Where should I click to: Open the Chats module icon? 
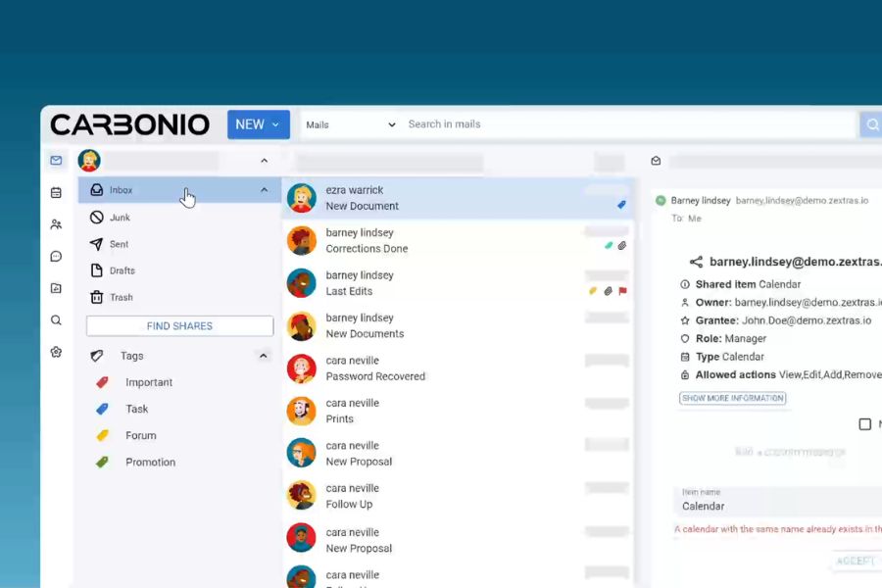click(56, 257)
